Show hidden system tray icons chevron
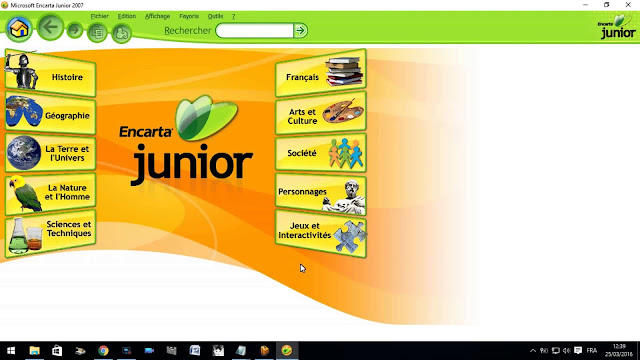Image resolution: width=640 pixels, height=360 pixels. (533, 351)
